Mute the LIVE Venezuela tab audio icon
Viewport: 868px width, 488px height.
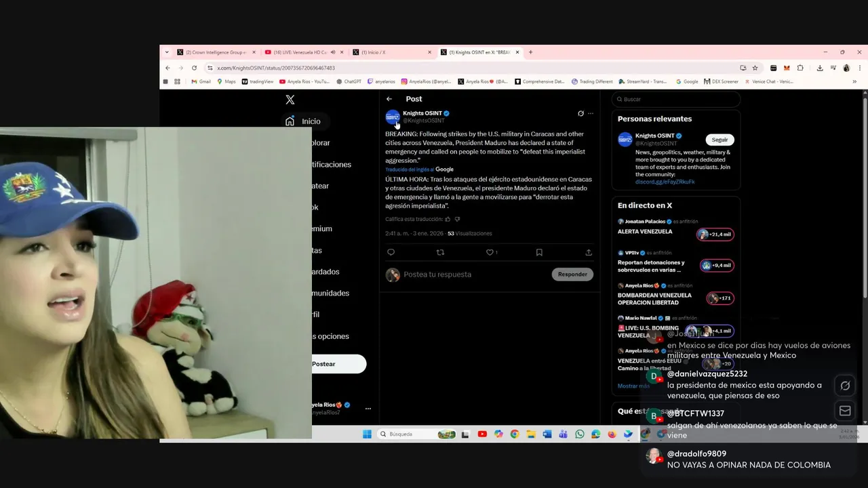click(333, 52)
